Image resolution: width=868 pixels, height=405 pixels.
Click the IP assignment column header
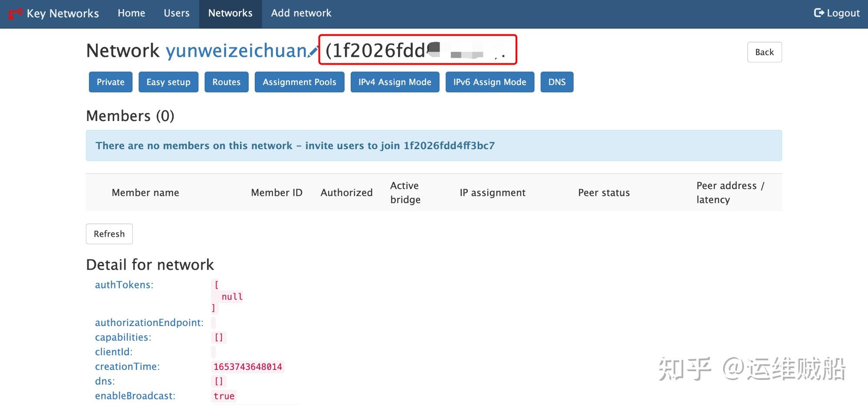493,193
